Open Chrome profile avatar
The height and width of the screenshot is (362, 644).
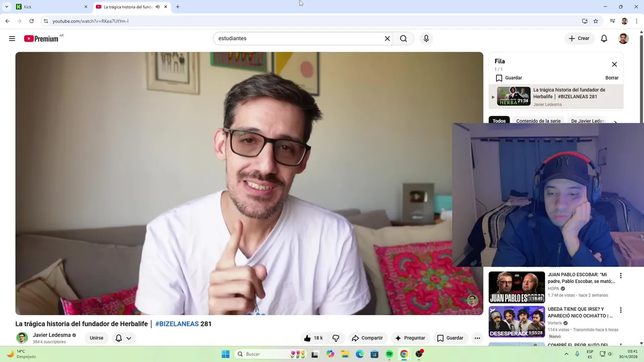pyautogui.click(x=624, y=21)
